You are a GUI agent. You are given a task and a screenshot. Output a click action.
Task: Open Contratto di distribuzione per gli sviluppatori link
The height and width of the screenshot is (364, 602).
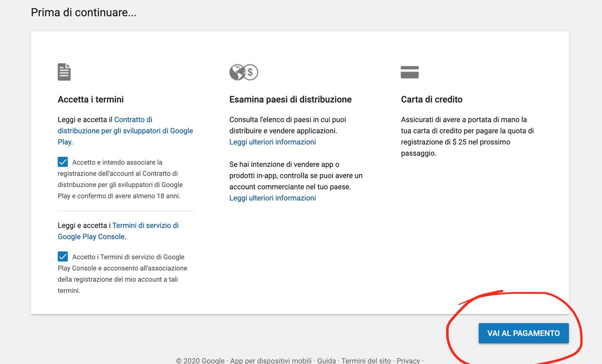(x=125, y=130)
